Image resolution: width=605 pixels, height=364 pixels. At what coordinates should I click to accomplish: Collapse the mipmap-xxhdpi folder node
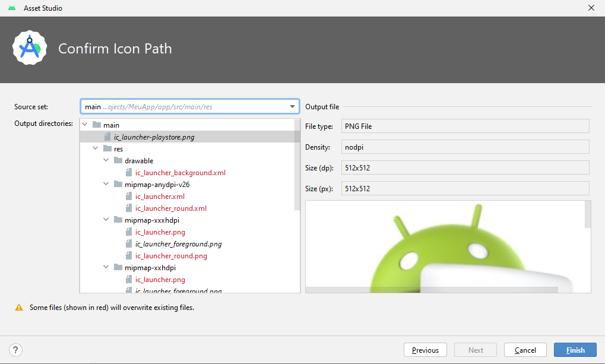pyautogui.click(x=106, y=268)
